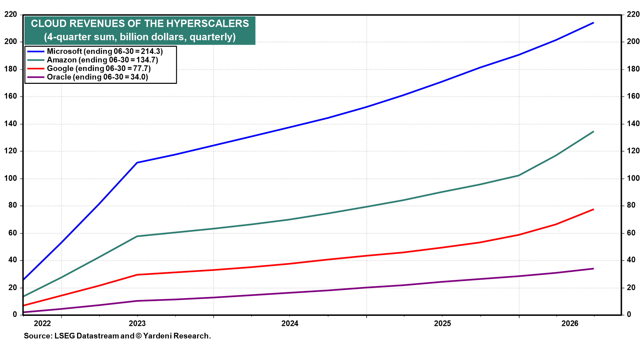
Task: Select the Microsoft legend entry text
Action: (x=105, y=51)
